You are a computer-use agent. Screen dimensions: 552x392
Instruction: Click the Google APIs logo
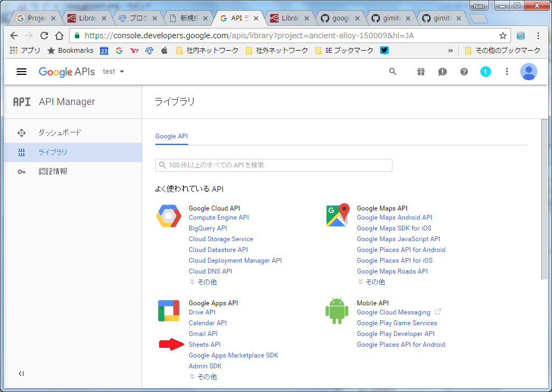(66, 72)
